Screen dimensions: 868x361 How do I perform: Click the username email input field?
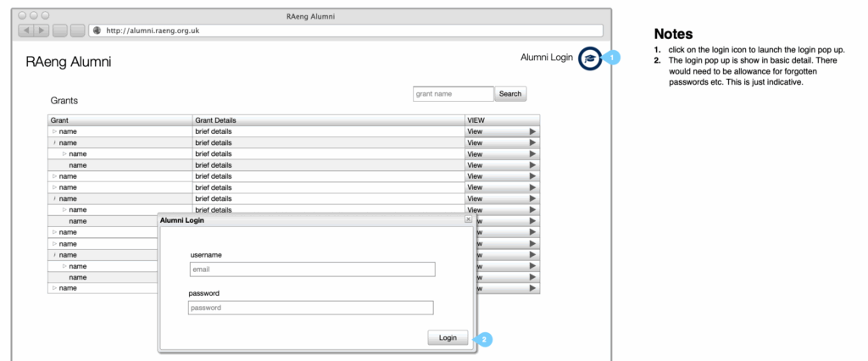(312, 269)
